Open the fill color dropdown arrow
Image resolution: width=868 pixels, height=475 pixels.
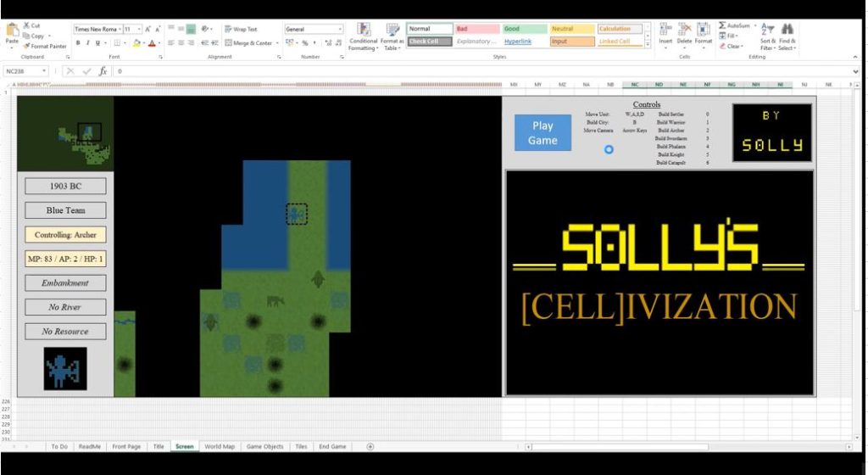(144, 43)
